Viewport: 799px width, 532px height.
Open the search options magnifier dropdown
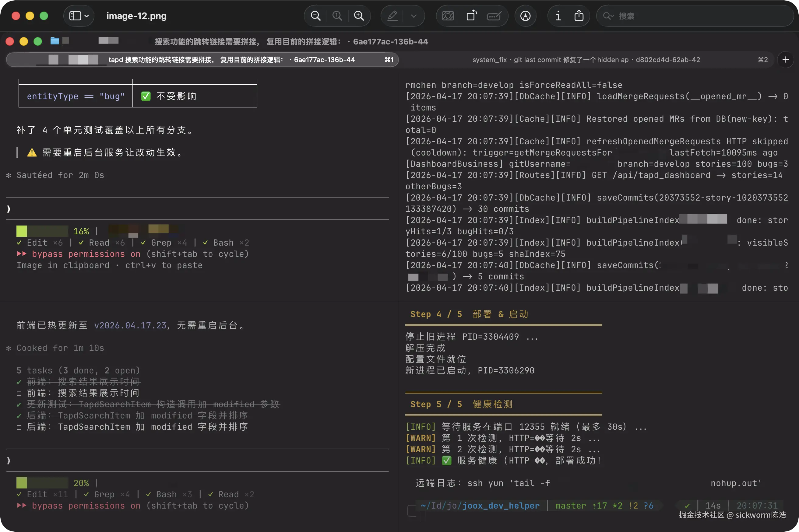608,16
